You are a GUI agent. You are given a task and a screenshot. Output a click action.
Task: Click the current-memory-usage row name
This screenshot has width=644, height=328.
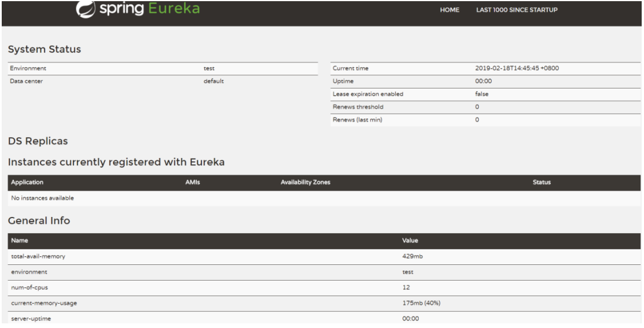(44, 303)
